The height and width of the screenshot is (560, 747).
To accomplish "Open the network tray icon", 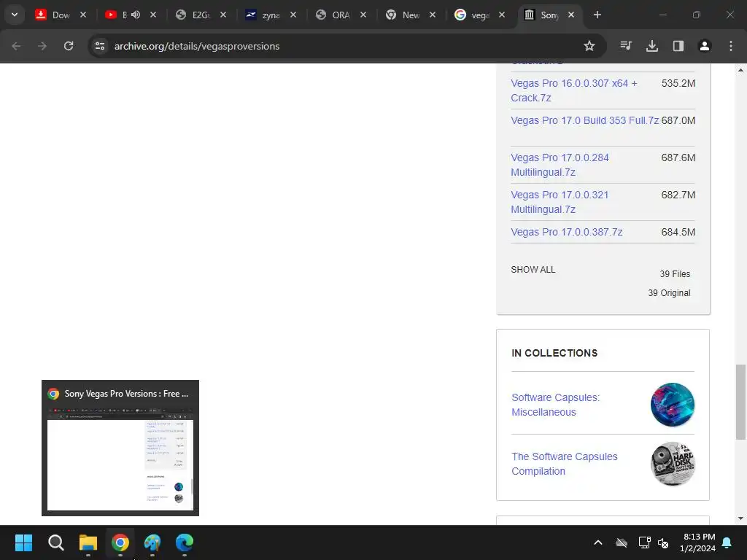I will coord(644,542).
